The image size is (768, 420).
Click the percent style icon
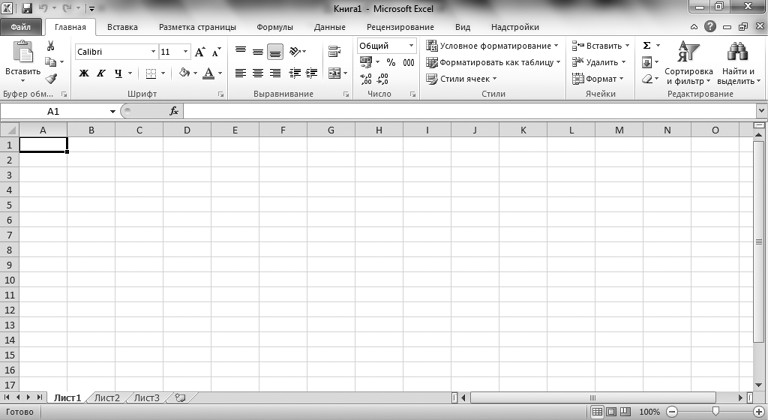(x=391, y=62)
